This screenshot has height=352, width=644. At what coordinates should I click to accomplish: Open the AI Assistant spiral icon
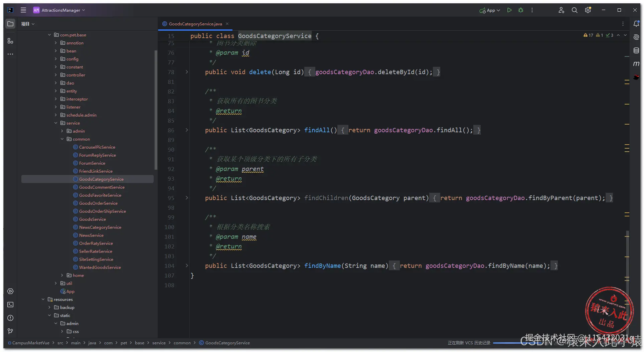coord(636,37)
